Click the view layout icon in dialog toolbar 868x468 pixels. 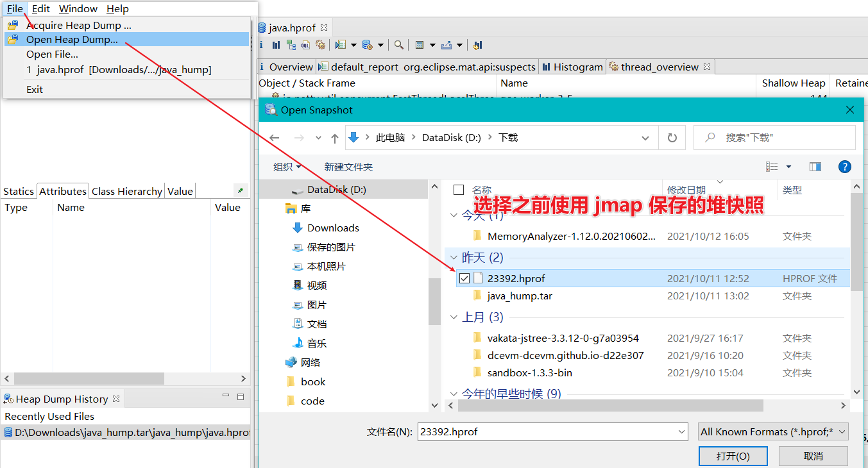click(x=772, y=167)
